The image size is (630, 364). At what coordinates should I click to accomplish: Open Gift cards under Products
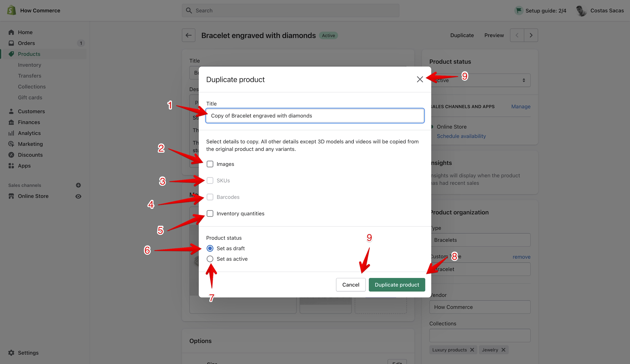[30, 98]
